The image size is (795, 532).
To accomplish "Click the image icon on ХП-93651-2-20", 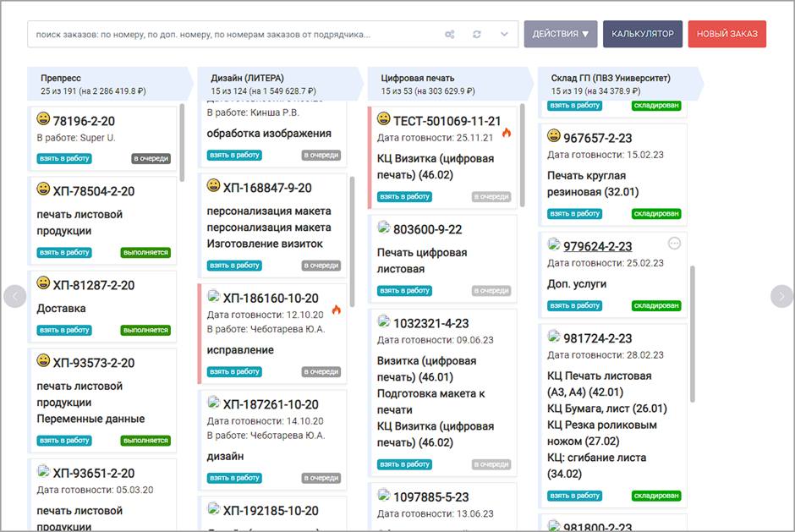I will point(43,471).
